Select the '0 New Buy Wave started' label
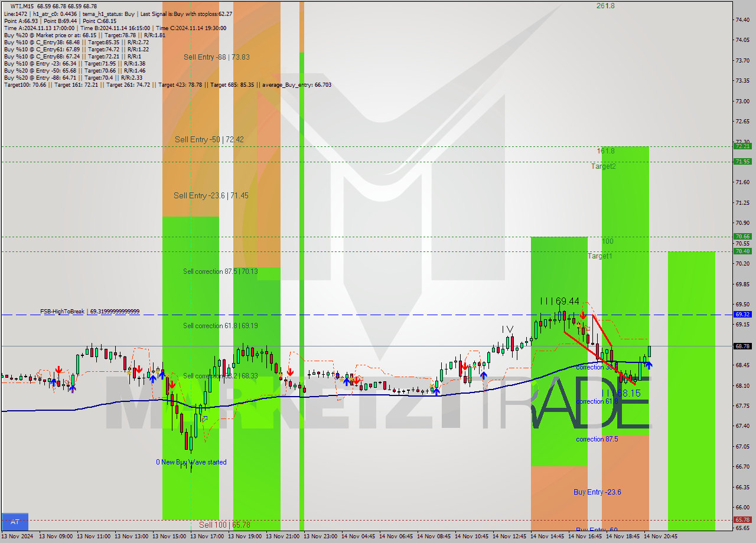This screenshot has width=756, height=543. (x=191, y=462)
